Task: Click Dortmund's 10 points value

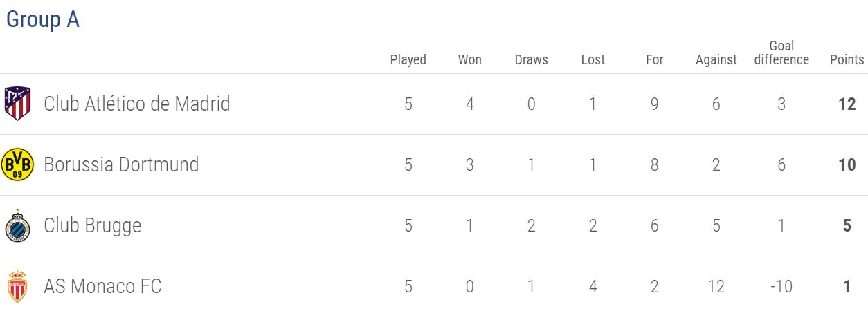Action: click(847, 164)
